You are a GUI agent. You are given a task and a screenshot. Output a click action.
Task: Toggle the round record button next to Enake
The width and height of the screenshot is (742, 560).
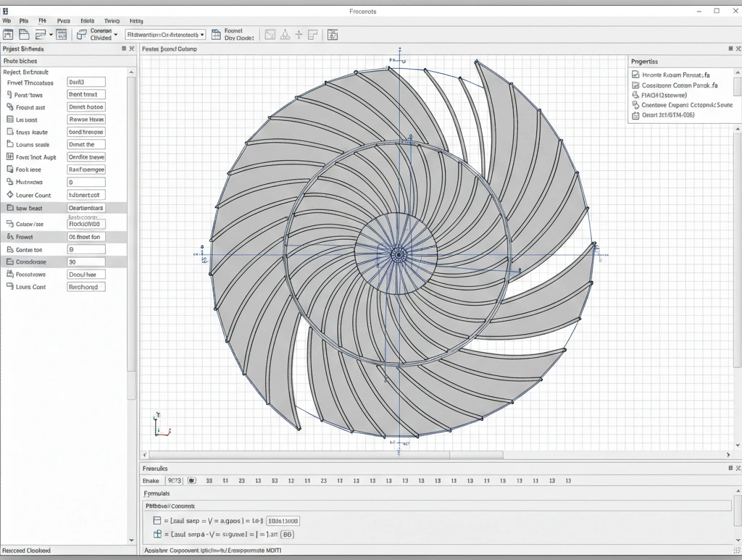pyautogui.click(x=190, y=480)
